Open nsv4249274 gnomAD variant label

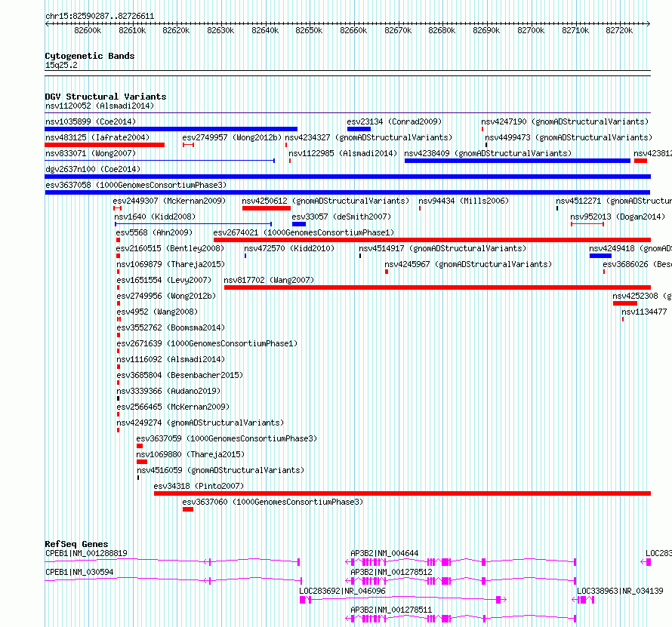[200, 423]
